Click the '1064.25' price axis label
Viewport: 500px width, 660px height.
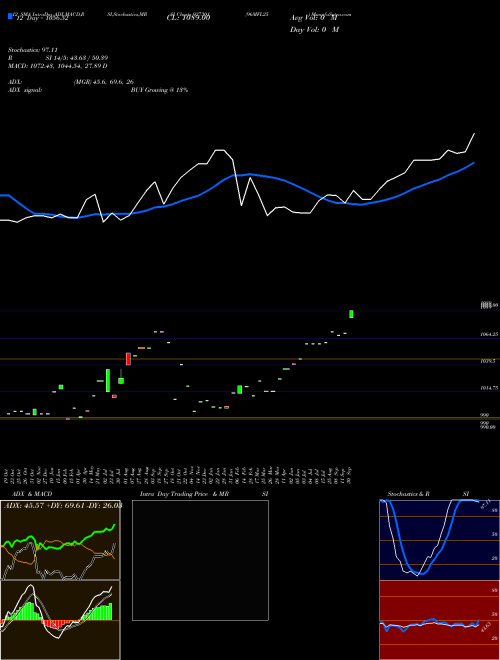489,334
